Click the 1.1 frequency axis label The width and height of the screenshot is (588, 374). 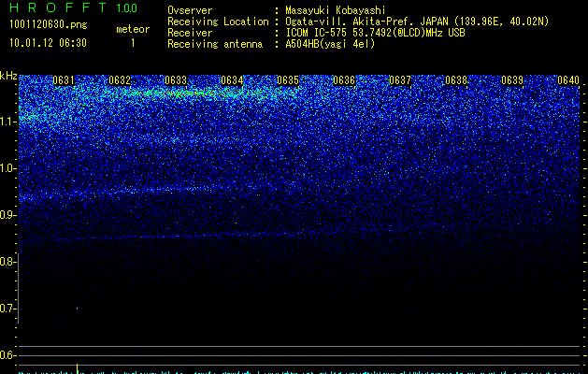[x=7, y=122]
